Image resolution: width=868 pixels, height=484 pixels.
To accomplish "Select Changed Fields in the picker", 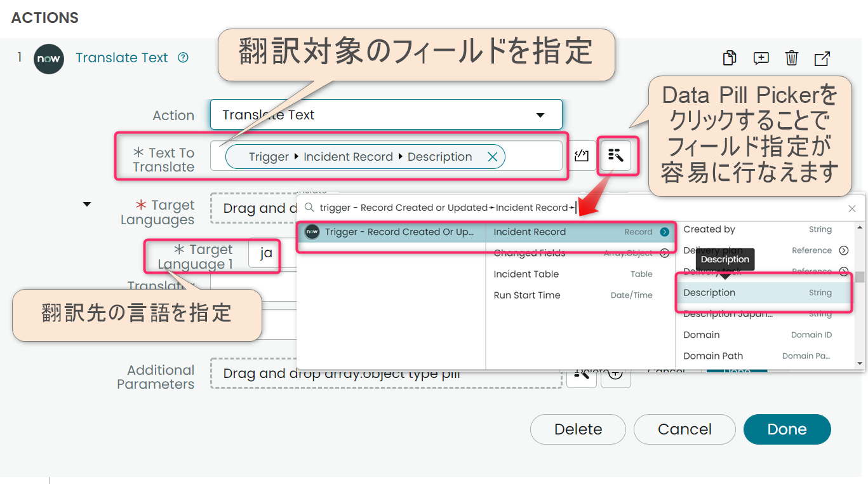I will click(531, 252).
